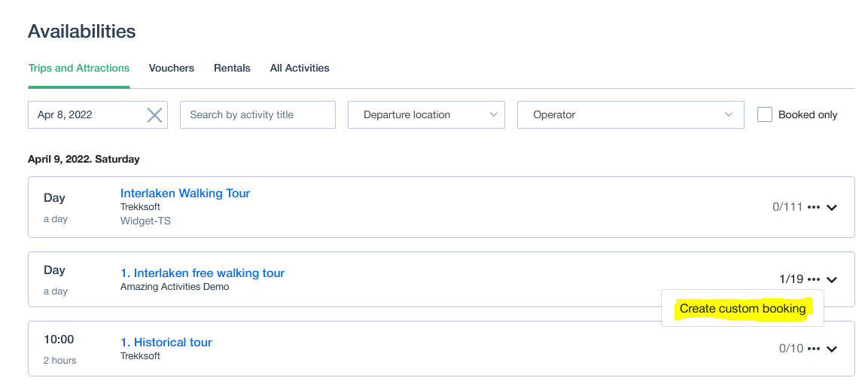Expand the Interlaken Walking Tour row chevron
The height and width of the screenshot is (384, 868).
831,208
